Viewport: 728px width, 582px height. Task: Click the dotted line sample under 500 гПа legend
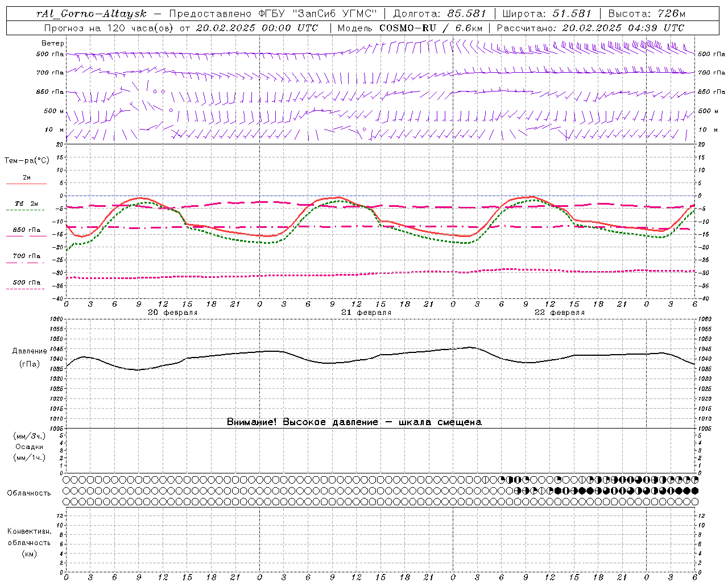tap(25, 289)
